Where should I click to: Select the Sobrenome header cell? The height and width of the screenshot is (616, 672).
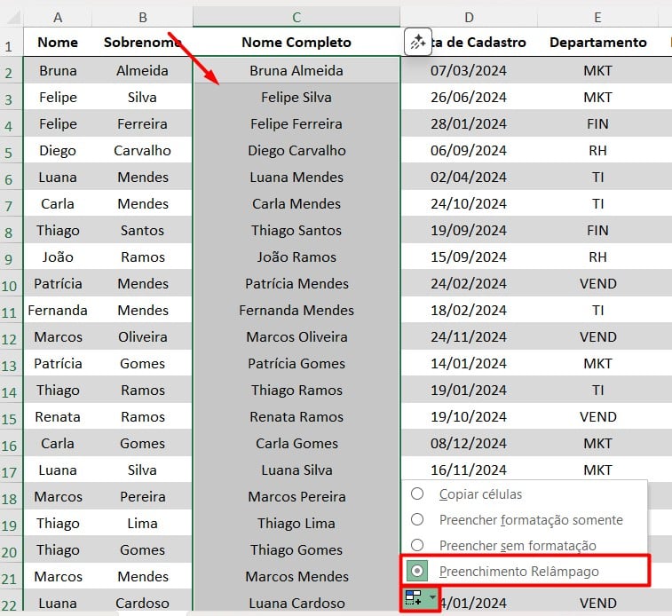tap(142, 43)
